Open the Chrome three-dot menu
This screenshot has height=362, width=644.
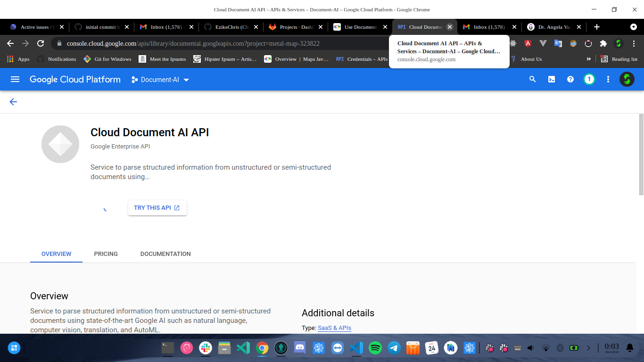point(634,43)
